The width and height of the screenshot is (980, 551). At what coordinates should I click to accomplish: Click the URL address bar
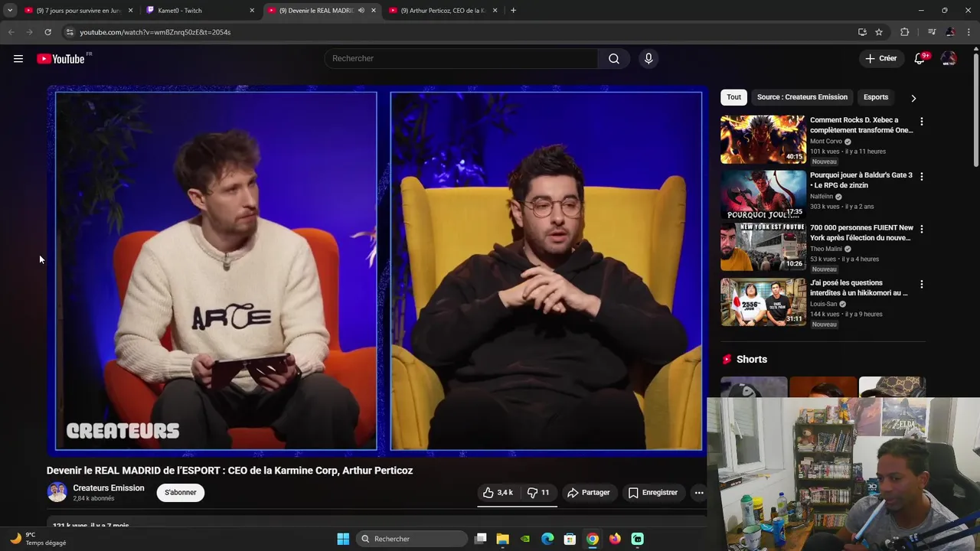[x=459, y=32]
